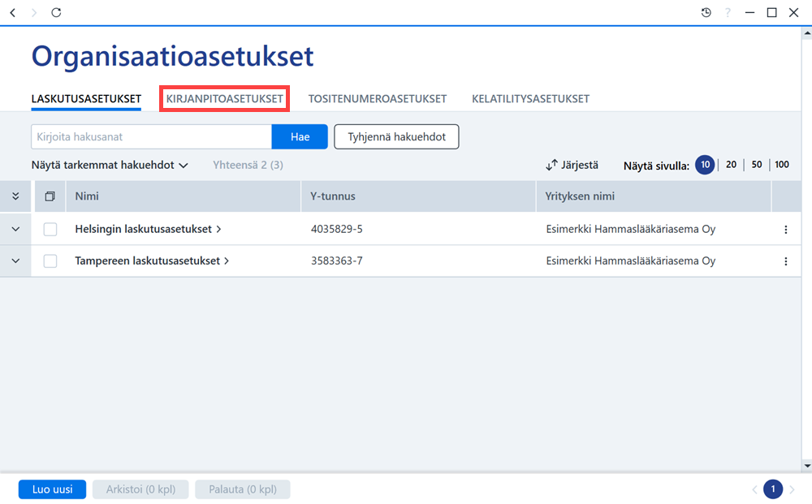The image size is (812, 504).
Task: Expand the Helsingin laskutusasetukset row chevron
Action: coord(15,229)
